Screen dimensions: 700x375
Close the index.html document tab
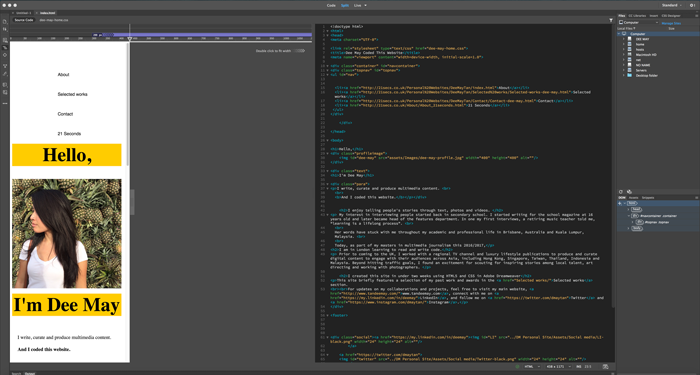37,13
